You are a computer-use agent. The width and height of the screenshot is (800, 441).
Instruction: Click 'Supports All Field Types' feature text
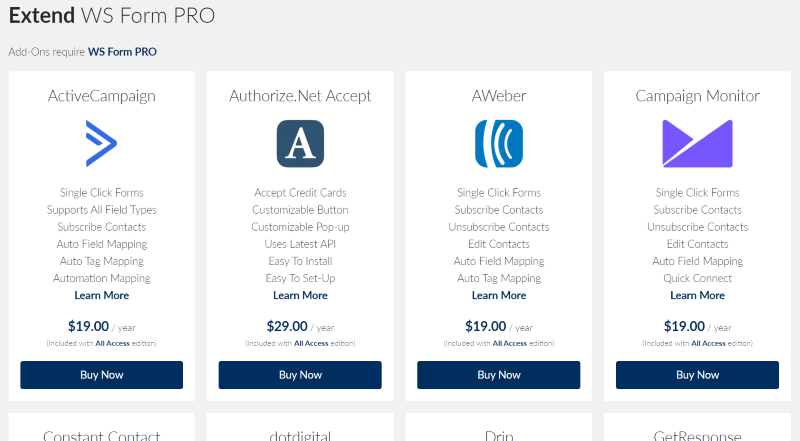click(x=102, y=210)
